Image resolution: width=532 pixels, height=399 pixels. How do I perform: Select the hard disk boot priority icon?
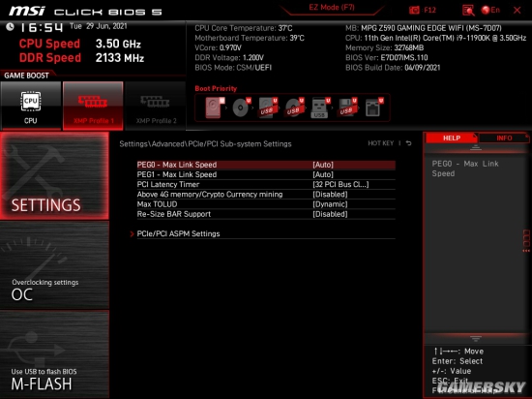point(215,107)
